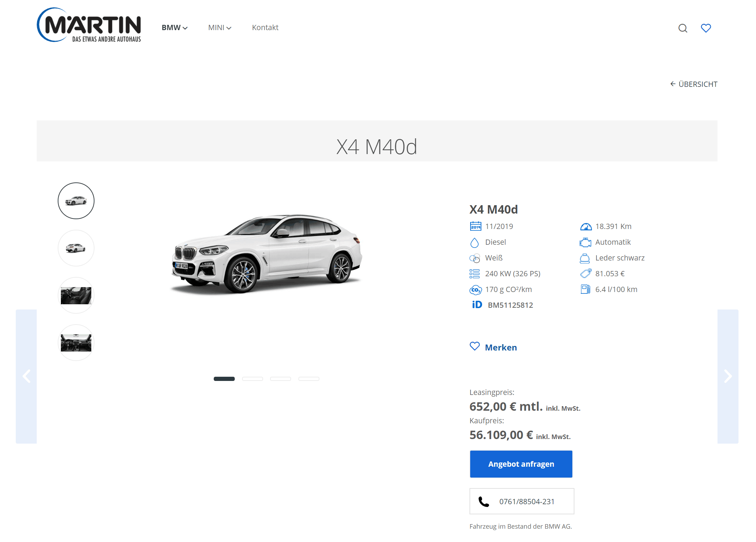Select fourth dashboard interior thumbnail
This screenshot has width=756, height=542.
(x=76, y=342)
